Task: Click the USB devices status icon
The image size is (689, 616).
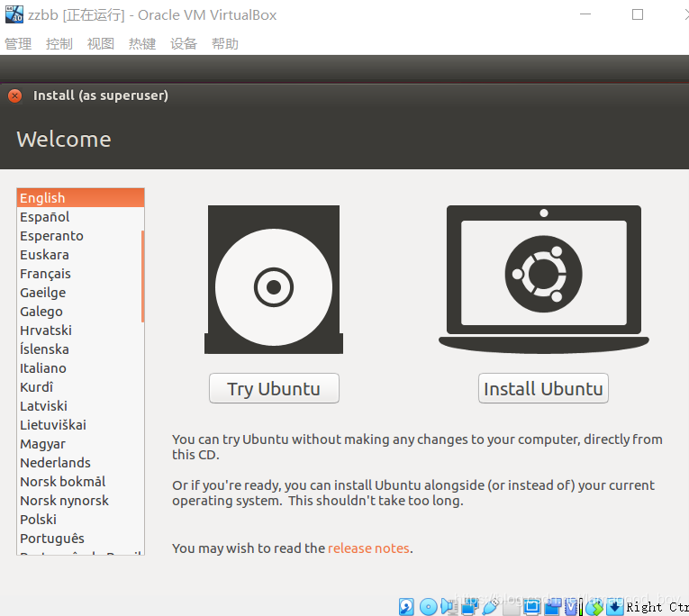Action: [x=491, y=607]
